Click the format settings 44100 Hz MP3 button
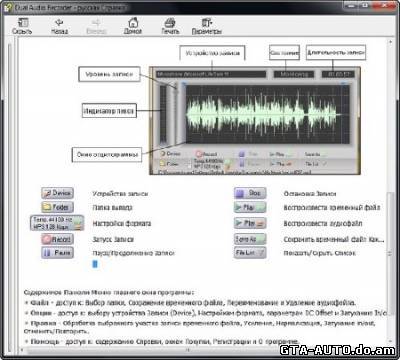Image resolution: width=400 pixels, height=360 pixels. tap(57, 223)
